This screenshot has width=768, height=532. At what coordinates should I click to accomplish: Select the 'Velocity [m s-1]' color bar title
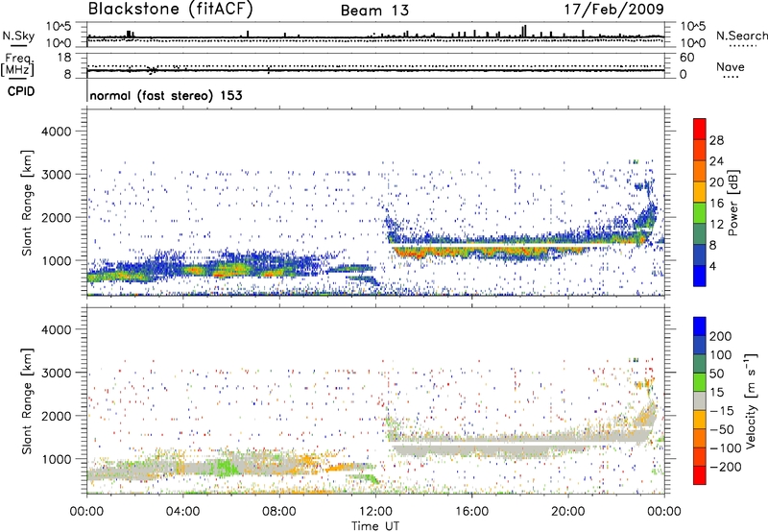pyautogui.click(x=751, y=400)
